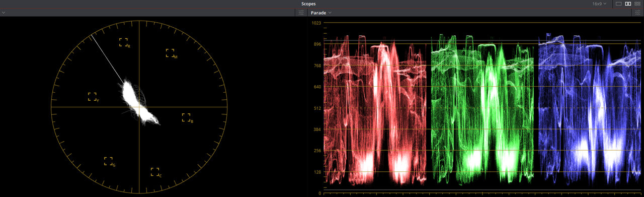644x197 pixels.
Task: Switch to the quad scope view layout
Action: click(637, 4)
